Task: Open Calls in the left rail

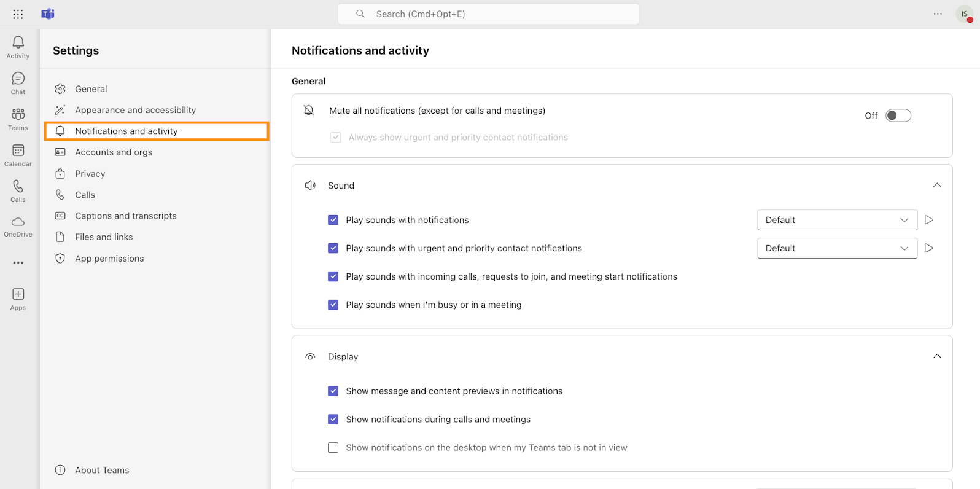Action: (x=18, y=191)
